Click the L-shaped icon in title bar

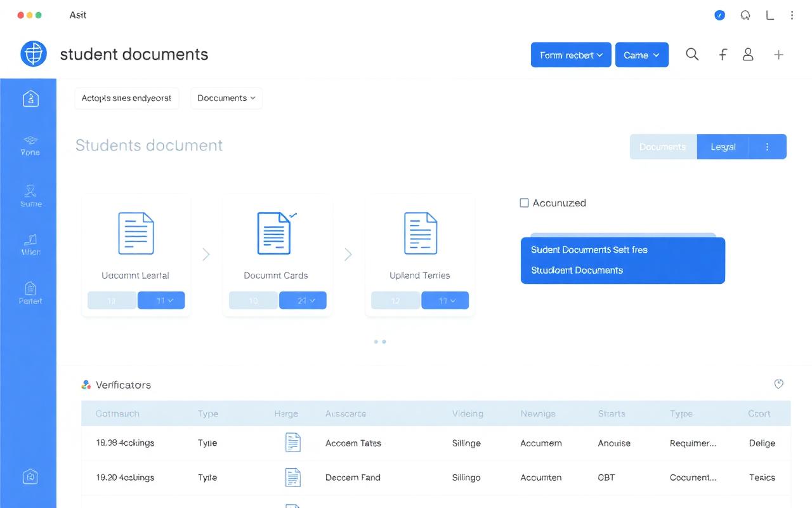769,15
